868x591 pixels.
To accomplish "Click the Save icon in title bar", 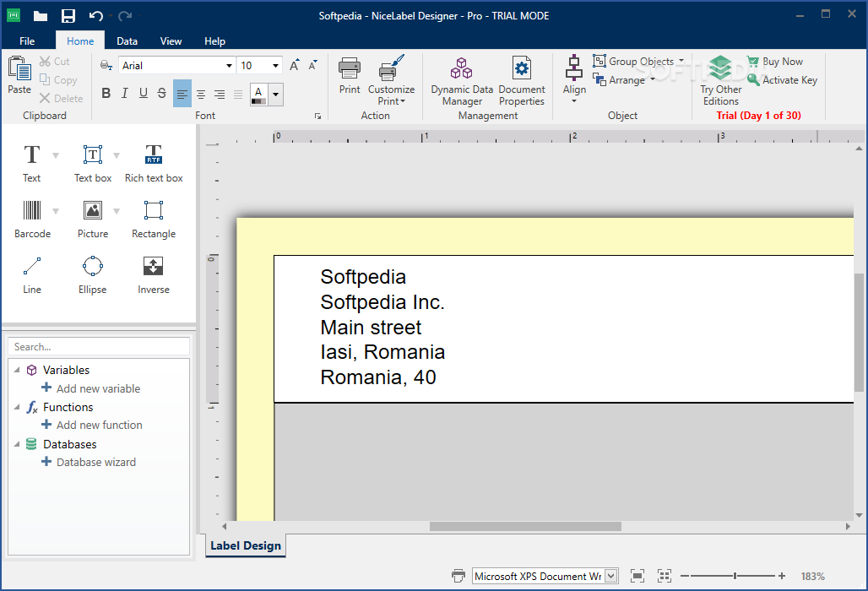I will click(x=68, y=15).
